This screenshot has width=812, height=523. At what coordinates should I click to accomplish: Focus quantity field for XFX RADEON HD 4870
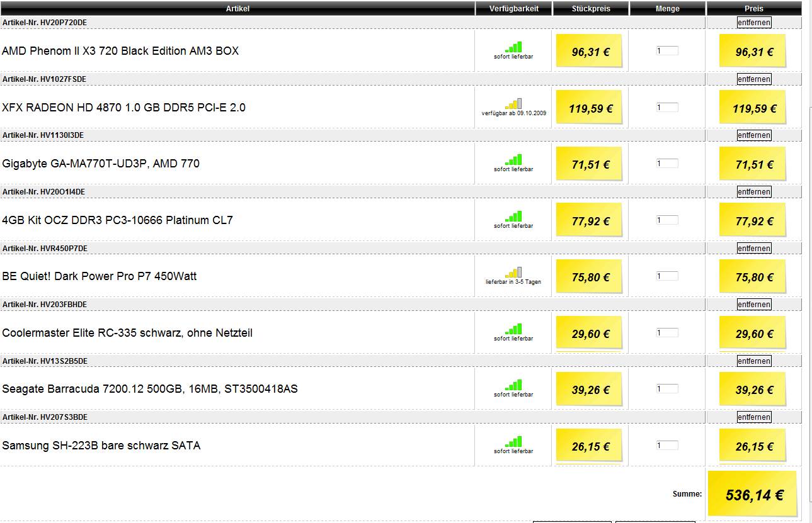[x=667, y=108]
